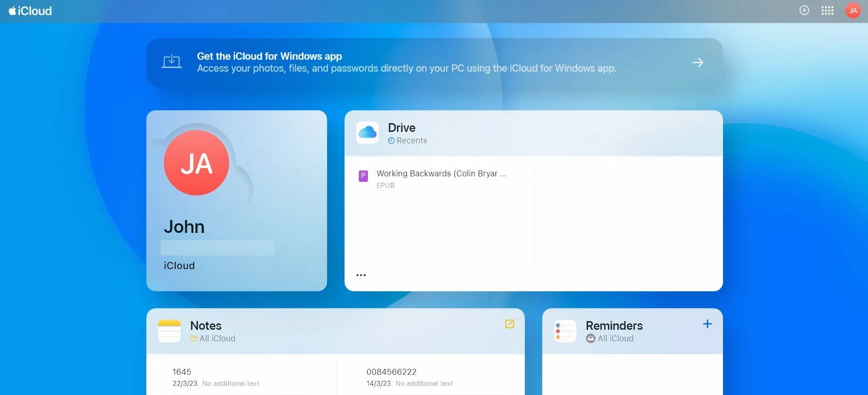Viewport: 868px width, 395px height.
Task: Click the Recents clock icon under Drive
Action: [x=391, y=141]
